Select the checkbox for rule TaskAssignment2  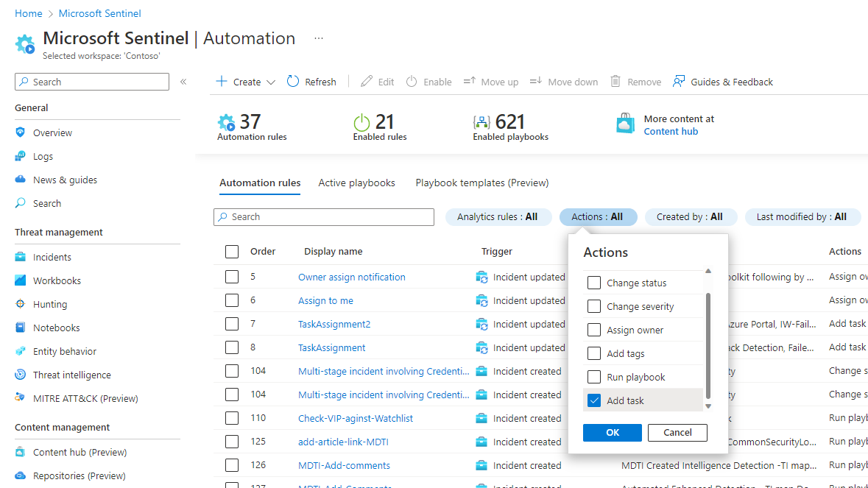(x=232, y=323)
